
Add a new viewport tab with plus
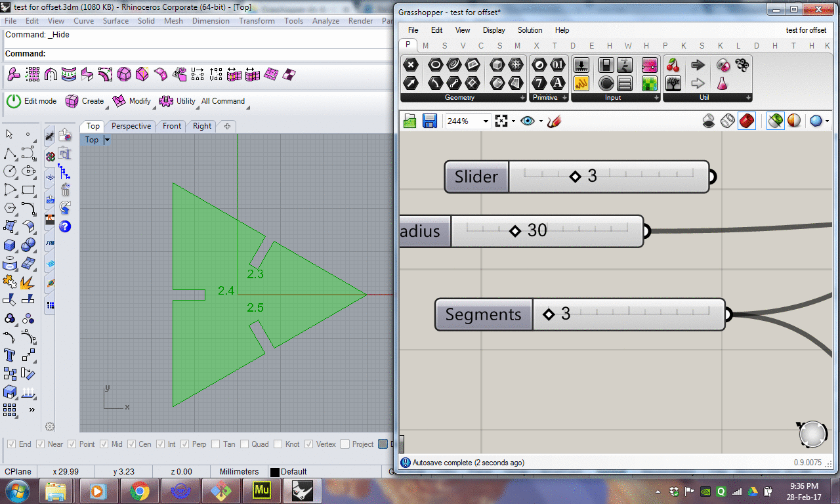pyautogui.click(x=227, y=126)
